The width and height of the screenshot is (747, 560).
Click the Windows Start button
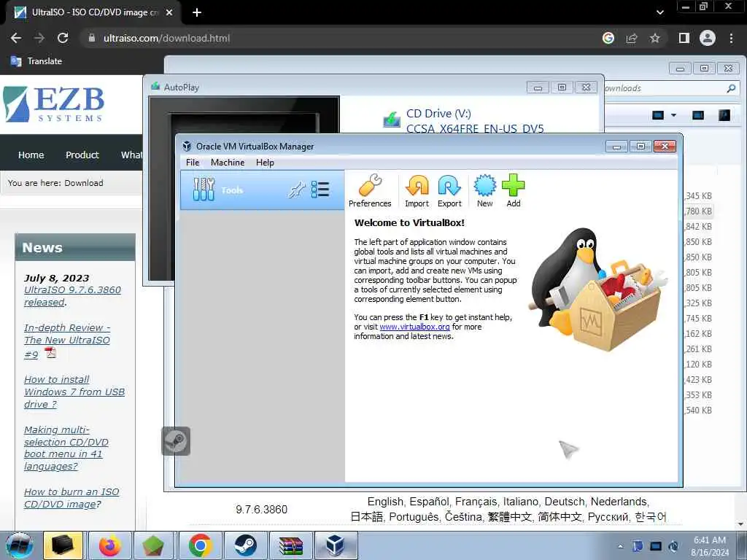20,545
